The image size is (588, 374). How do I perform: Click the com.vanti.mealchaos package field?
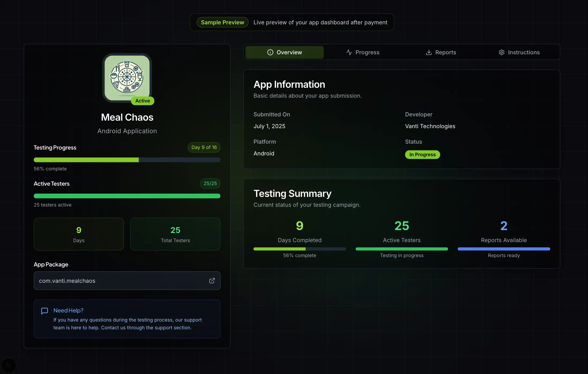[127, 281]
